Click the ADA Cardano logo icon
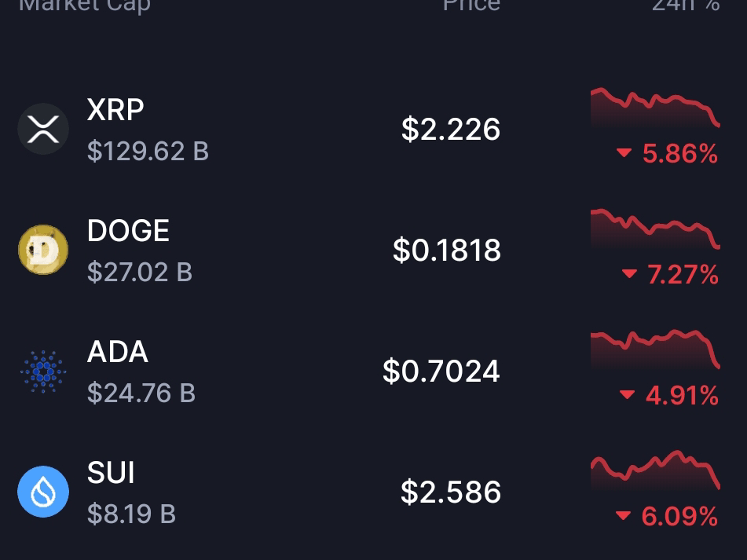This screenshot has width=747, height=560. pyautogui.click(x=43, y=371)
